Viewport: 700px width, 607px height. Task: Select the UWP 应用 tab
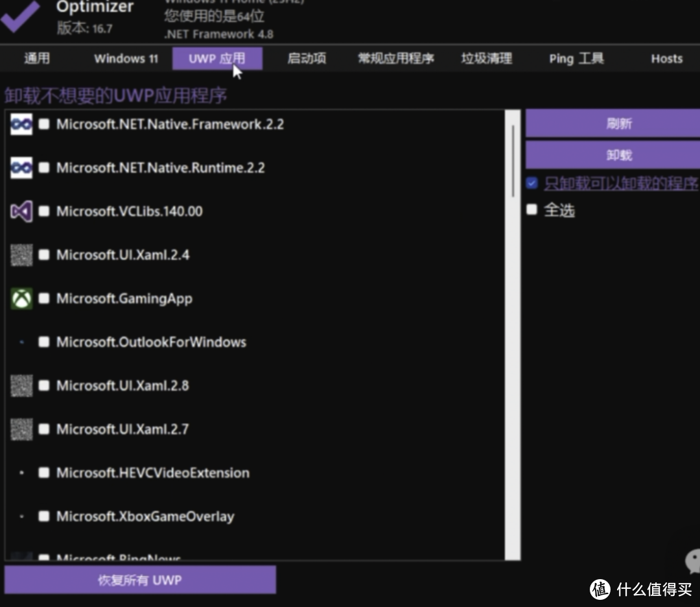217,58
